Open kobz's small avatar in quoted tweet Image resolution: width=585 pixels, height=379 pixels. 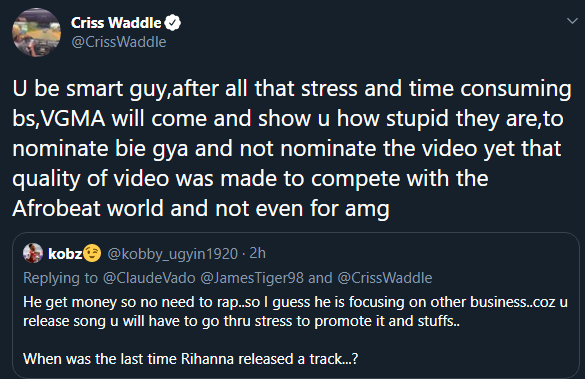[33, 253]
